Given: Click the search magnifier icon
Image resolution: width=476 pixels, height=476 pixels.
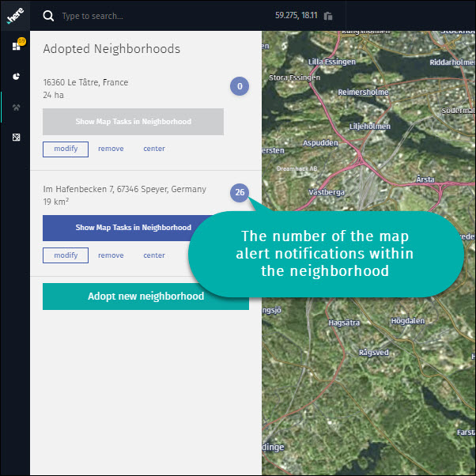Looking at the screenshot, I should pyautogui.click(x=48, y=16).
